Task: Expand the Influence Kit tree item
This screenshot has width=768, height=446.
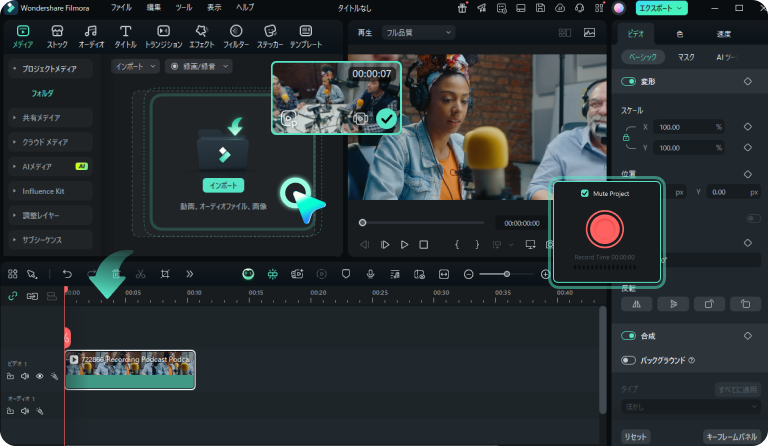Action: pyautogui.click(x=50, y=191)
